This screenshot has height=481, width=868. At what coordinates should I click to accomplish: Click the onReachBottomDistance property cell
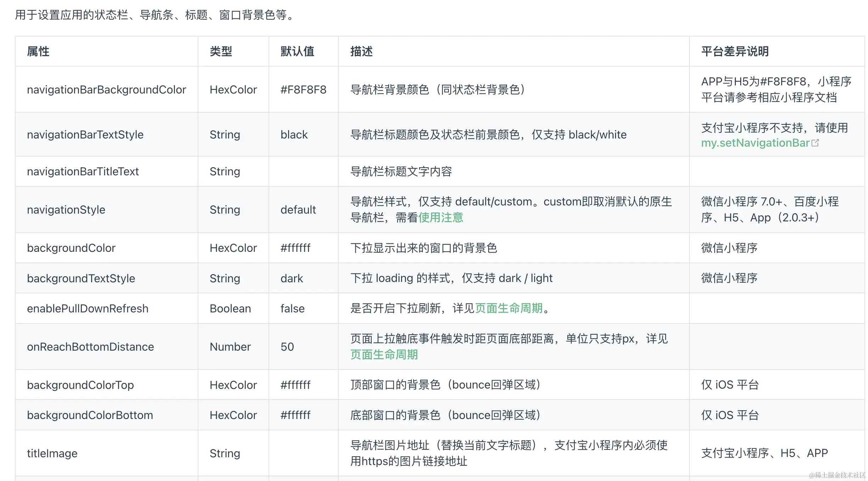click(90, 347)
